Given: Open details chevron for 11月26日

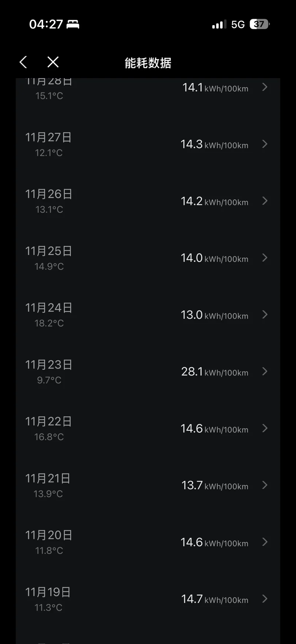Looking at the screenshot, I should pyautogui.click(x=265, y=201).
